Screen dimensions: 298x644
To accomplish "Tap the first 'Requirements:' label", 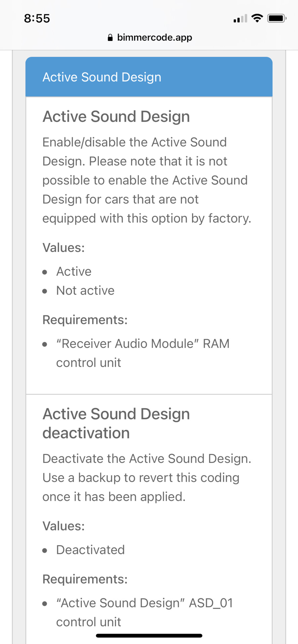I will pyautogui.click(x=85, y=320).
